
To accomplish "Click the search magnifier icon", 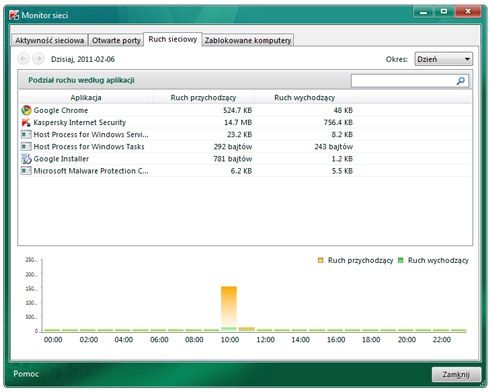I will coord(460,81).
